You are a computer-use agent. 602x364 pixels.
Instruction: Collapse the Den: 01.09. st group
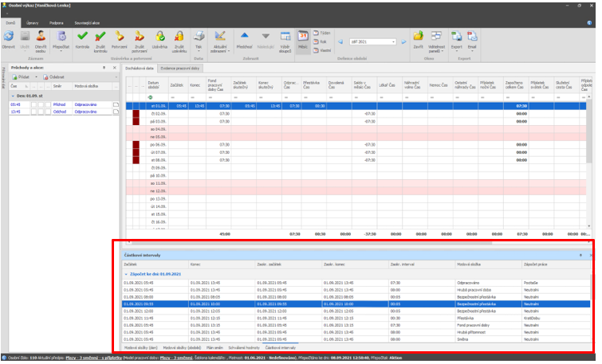[13, 96]
